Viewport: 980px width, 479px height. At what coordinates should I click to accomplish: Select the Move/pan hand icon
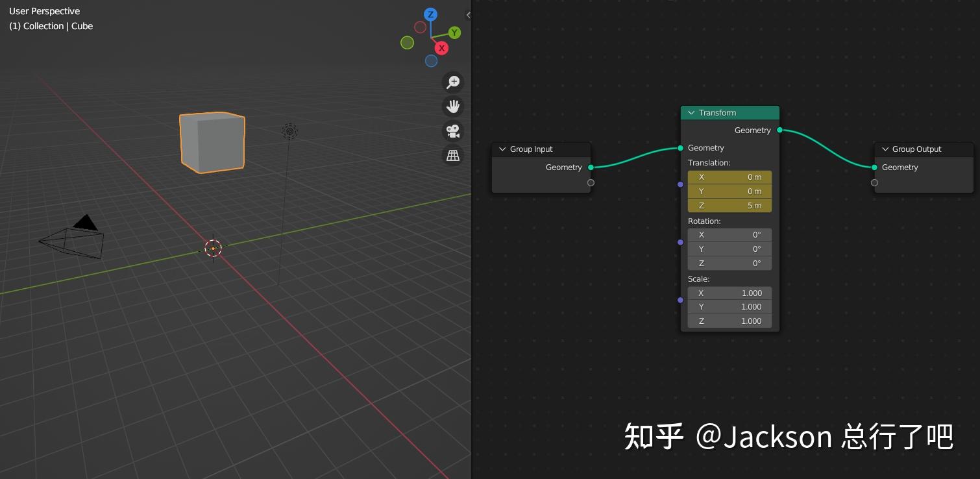452,106
